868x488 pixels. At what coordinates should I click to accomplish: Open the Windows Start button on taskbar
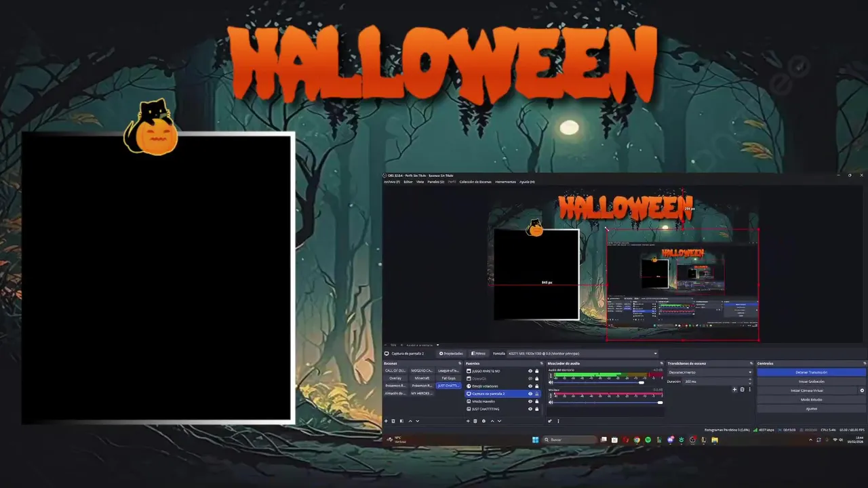coord(535,440)
